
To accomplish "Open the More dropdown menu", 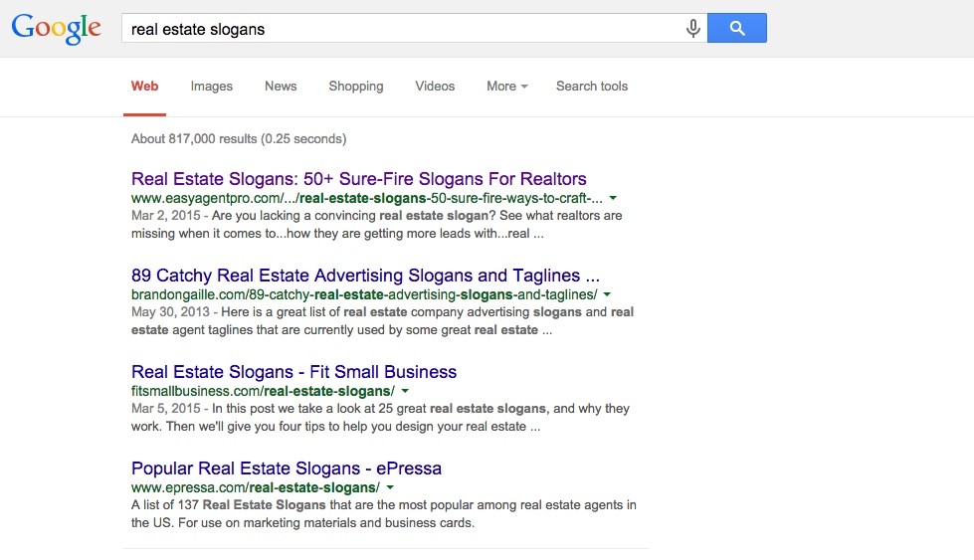I will [506, 87].
